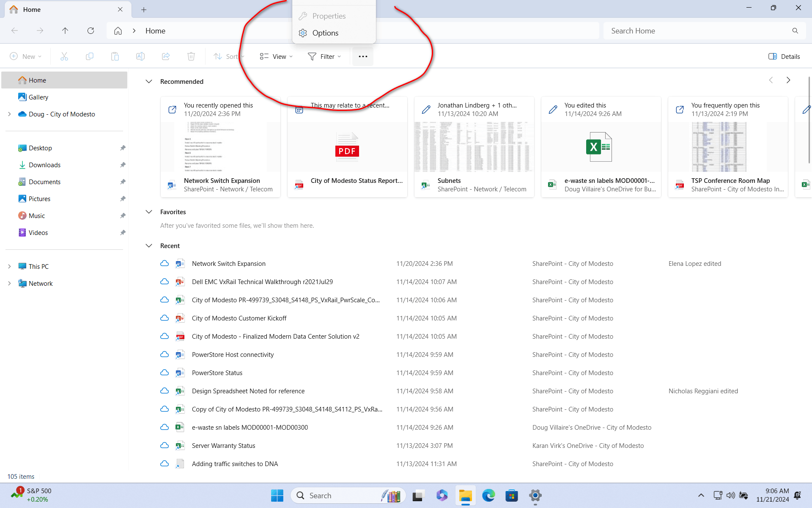Open the Filter dropdown
812x508 pixels.
tap(324, 56)
